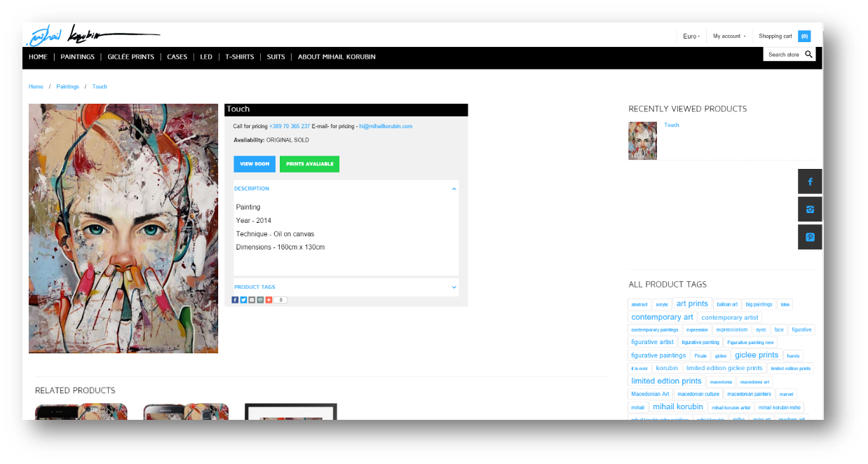
Task: Share the painting via Twitter share button
Action: click(243, 300)
